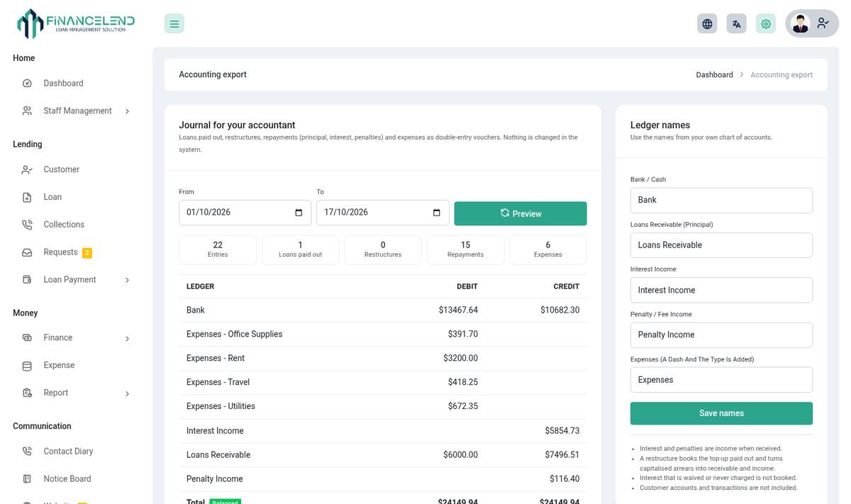
Task: Click the Requests inbox icon
Action: (27, 252)
